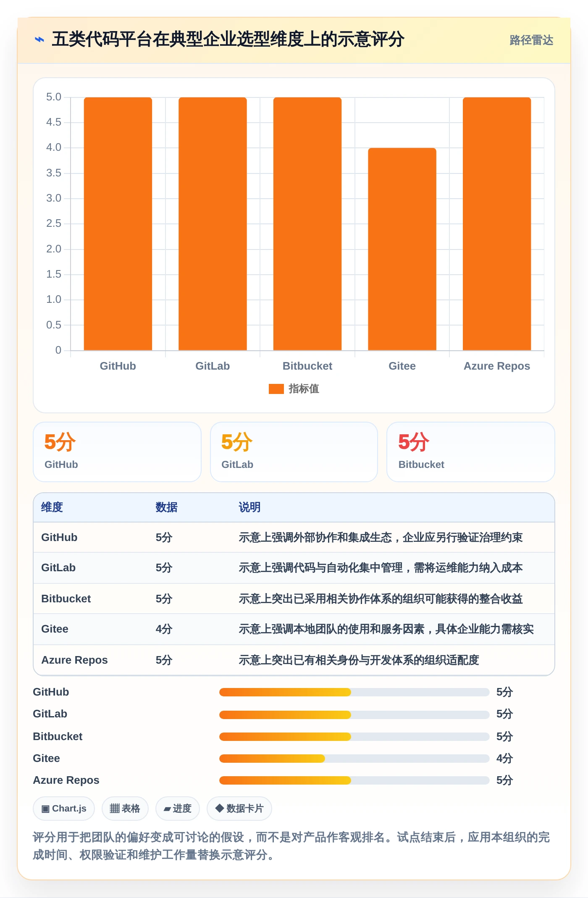Click the blue lightning icon beside the title
Screen dimensions: 588x898
coord(39,39)
